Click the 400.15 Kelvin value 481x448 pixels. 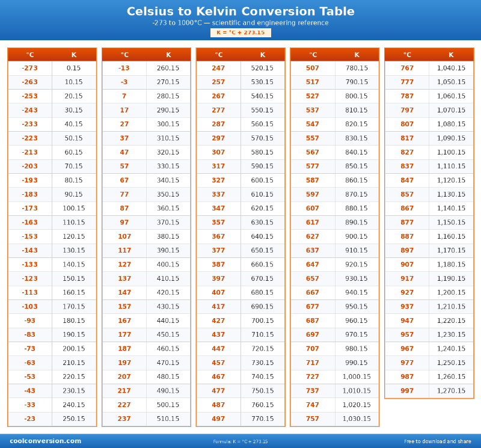pyautogui.click(x=168, y=265)
